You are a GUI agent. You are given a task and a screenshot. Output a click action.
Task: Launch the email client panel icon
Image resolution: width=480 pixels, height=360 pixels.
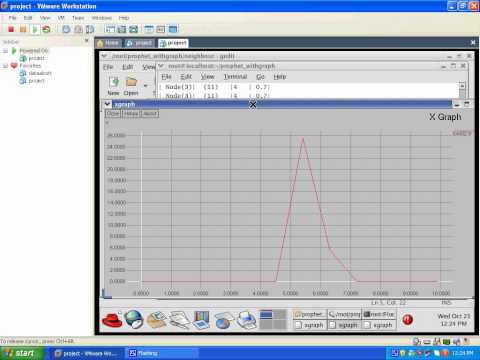[x=157, y=319]
